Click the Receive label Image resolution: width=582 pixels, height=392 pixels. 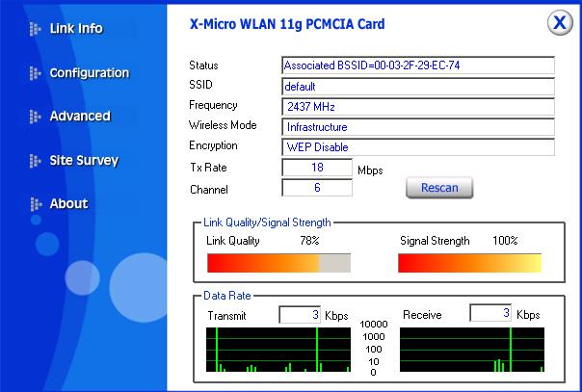pos(422,315)
